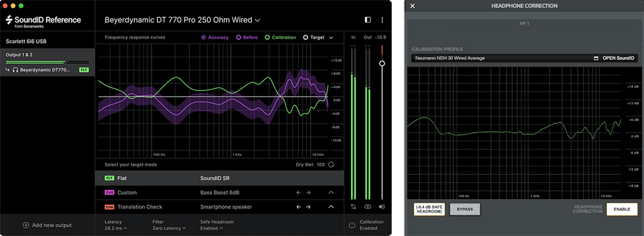The image size is (644, 236).
Task: Expand the Custom target mode chevron
Action: pos(331,193)
